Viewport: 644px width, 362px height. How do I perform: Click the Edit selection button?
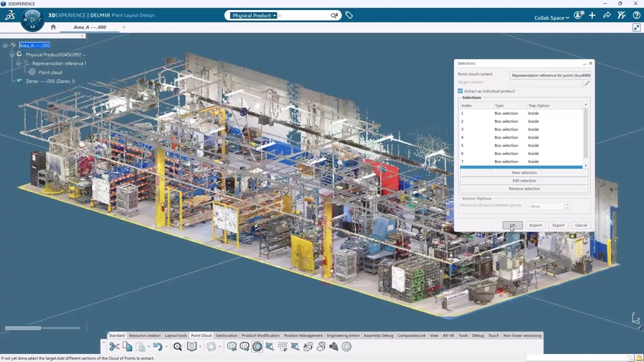[x=524, y=180]
